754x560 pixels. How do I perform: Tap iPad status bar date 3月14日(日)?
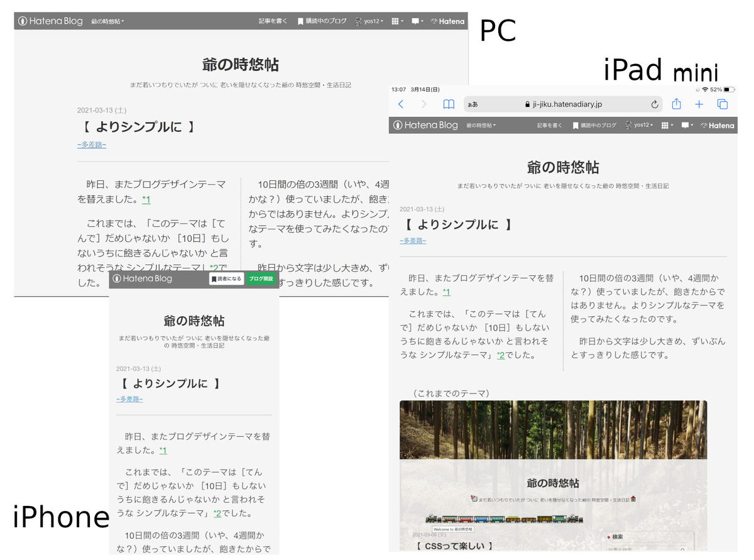click(426, 90)
